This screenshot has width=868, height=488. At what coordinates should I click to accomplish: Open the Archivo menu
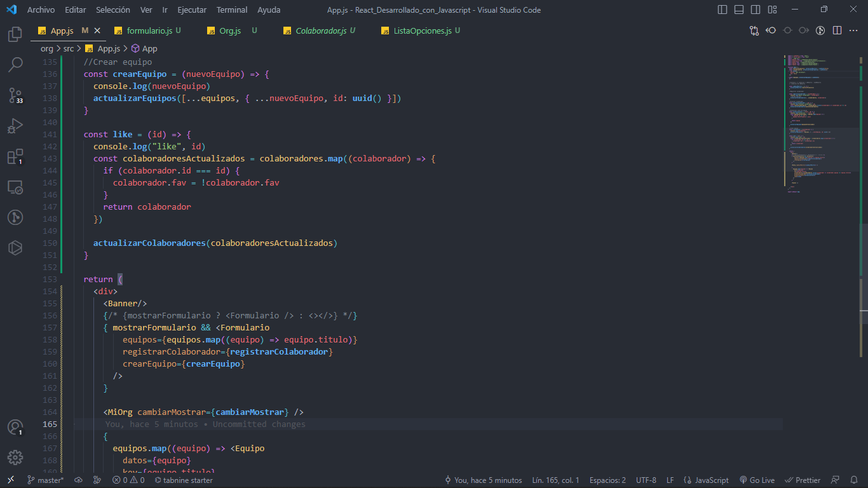41,10
